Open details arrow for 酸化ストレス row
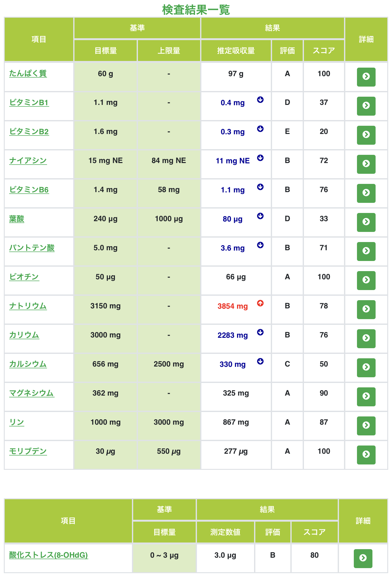The image size is (392, 576). click(x=363, y=558)
